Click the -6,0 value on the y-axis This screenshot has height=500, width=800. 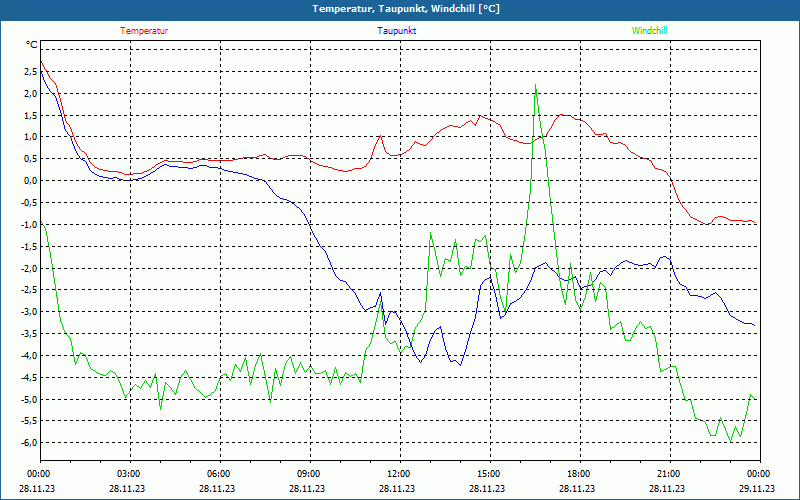tap(29, 443)
